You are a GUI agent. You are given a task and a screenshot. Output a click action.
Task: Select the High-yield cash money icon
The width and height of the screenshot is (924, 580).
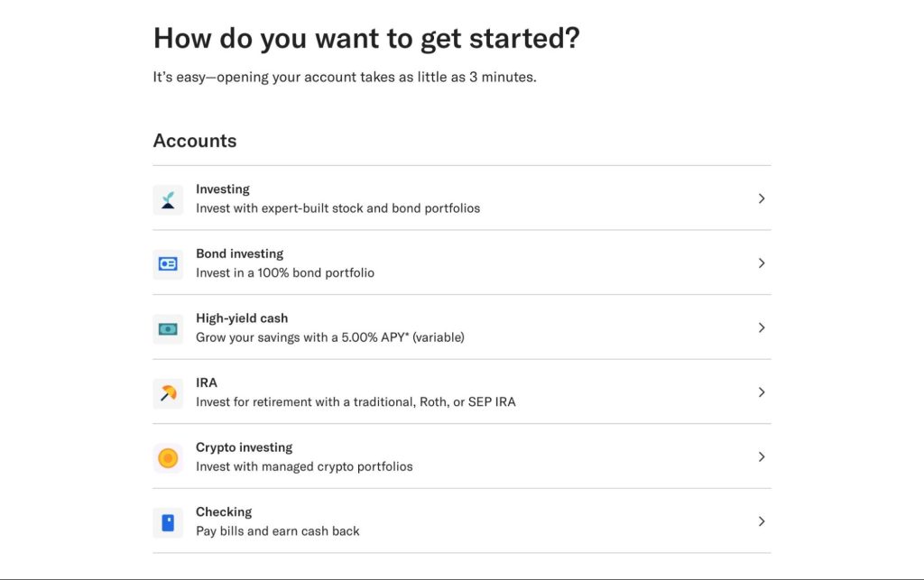tap(168, 328)
